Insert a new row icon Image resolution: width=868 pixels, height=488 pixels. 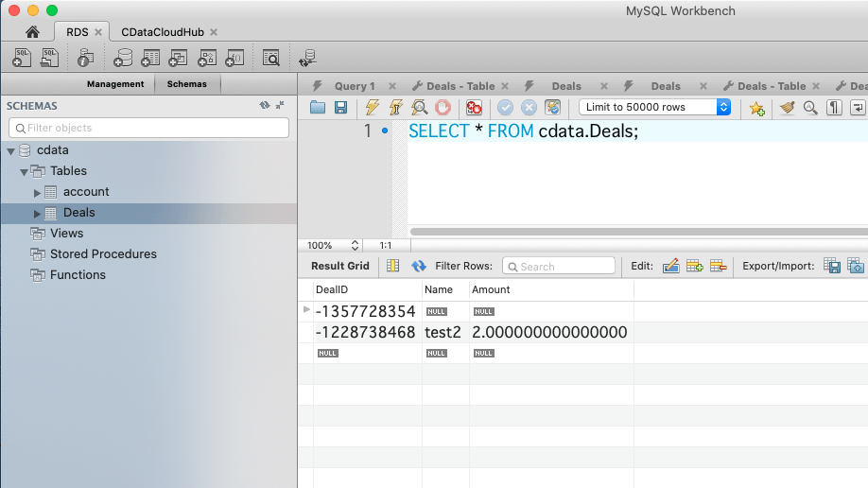point(695,266)
